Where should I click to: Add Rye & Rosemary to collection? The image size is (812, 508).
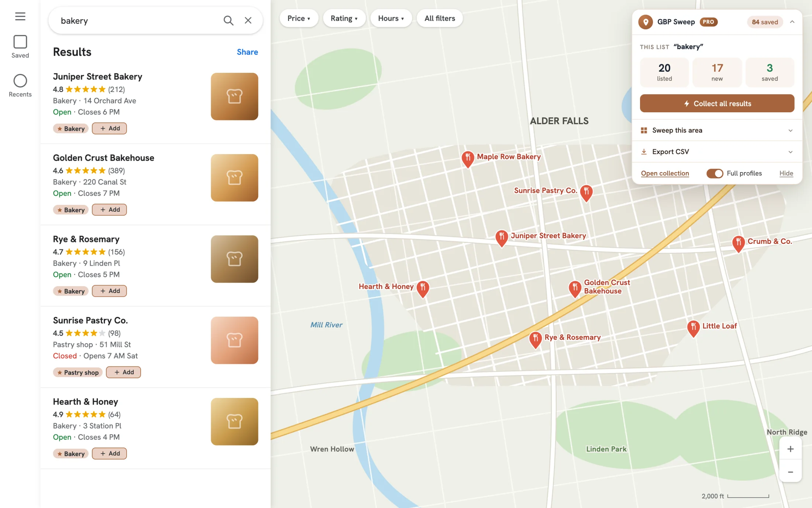[109, 291]
